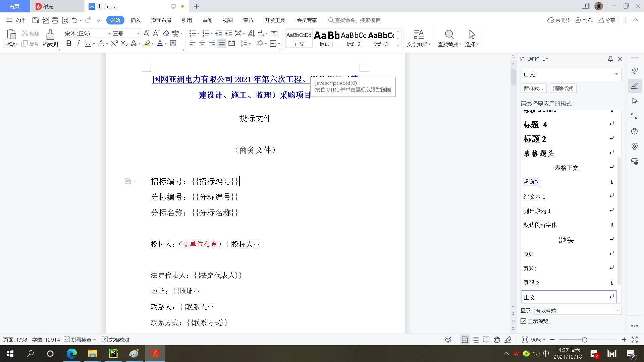
Task: Apply subscript formatting
Action: click(124, 43)
